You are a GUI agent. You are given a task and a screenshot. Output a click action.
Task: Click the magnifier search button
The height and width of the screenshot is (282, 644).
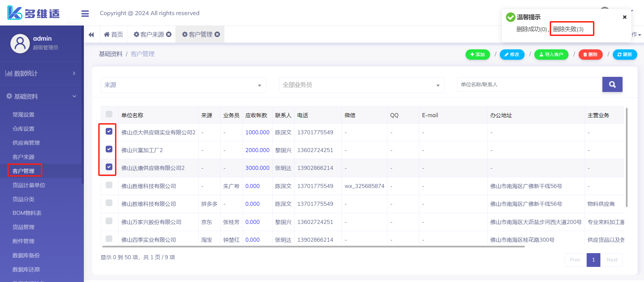[612, 85]
